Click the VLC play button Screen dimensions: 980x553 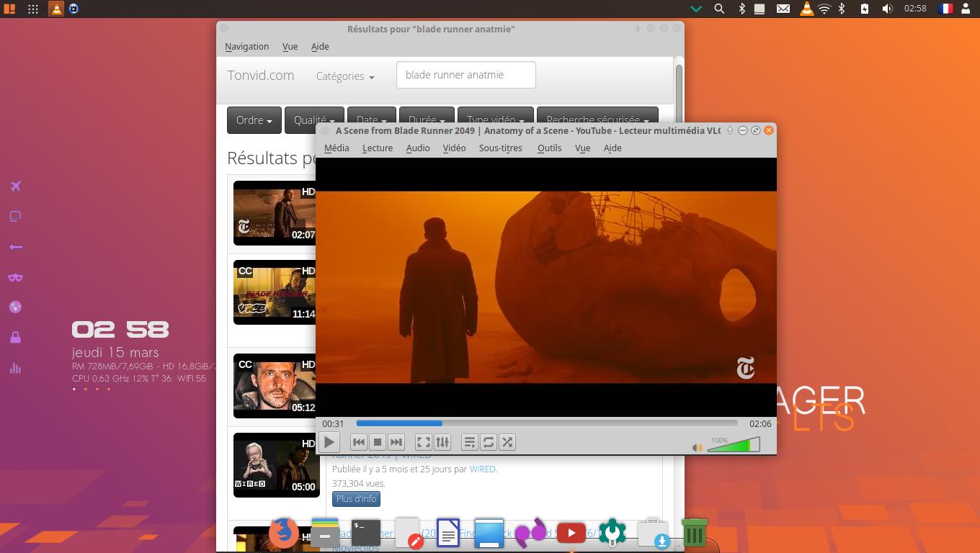(329, 442)
